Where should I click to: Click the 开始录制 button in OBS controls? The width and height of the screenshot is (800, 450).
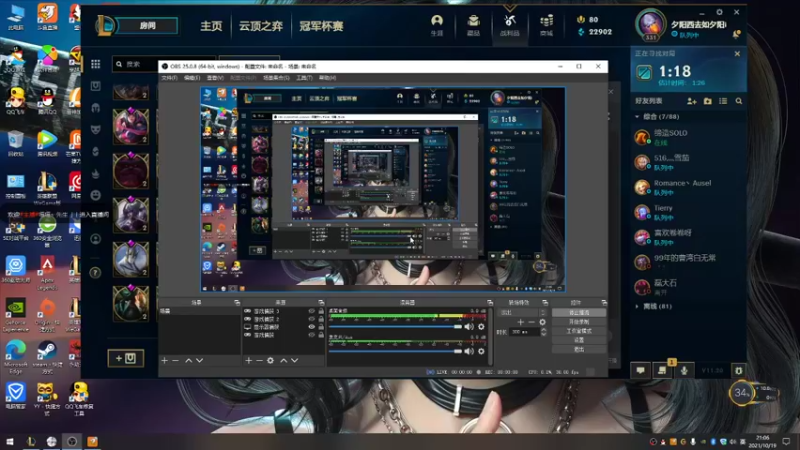click(579, 322)
